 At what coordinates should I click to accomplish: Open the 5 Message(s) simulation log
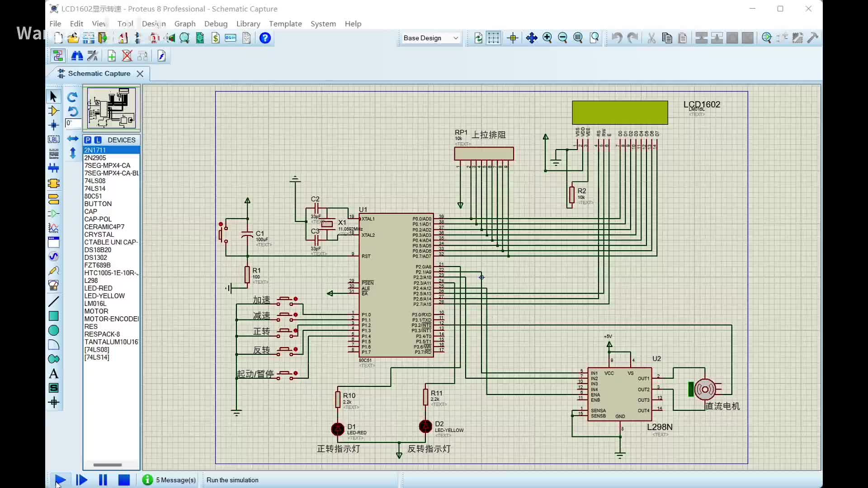tap(170, 480)
